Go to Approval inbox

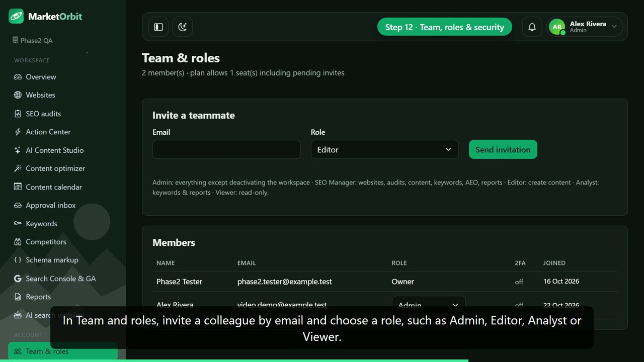63,205
